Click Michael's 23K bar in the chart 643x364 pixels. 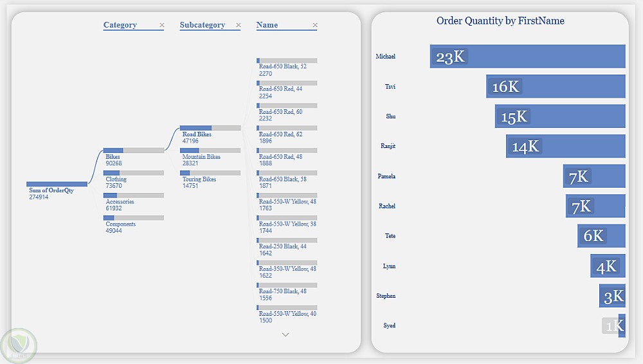tap(527, 57)
